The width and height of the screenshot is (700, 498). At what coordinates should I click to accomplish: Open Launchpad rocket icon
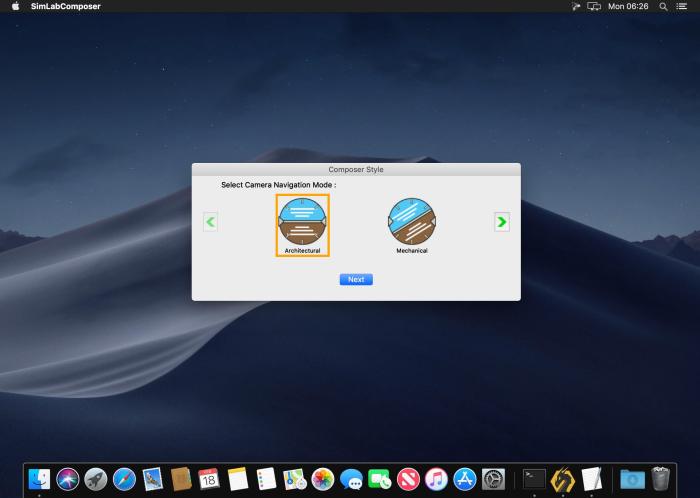96,479
